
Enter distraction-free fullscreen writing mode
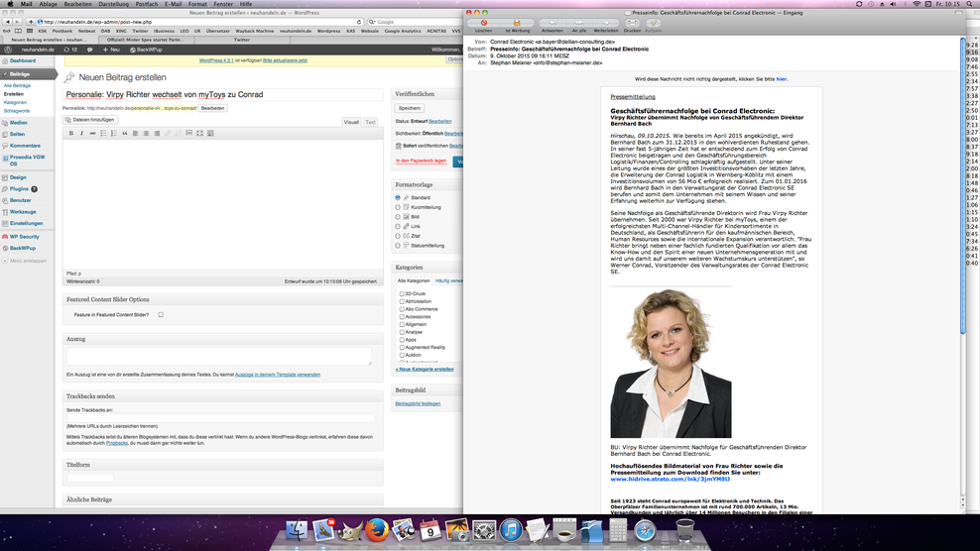(x=199, y=133)
